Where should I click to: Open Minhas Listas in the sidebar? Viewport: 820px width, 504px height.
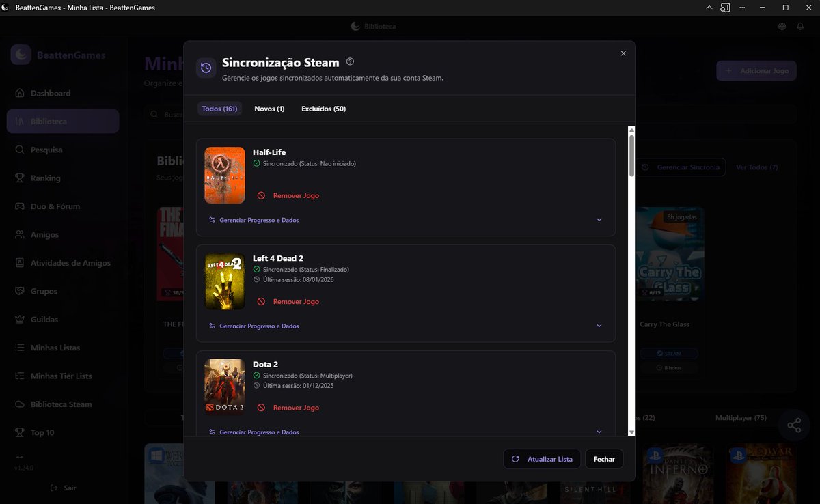(63, 348)
